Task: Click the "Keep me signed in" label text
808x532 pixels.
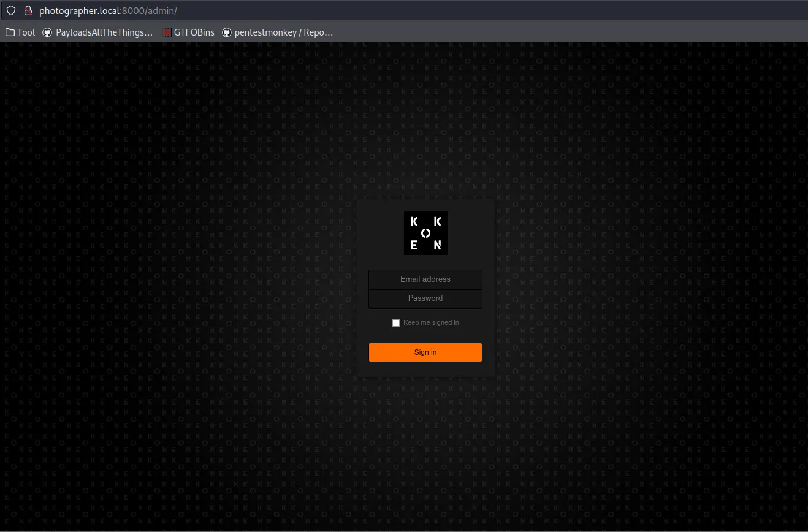Action: tap(431, 323)
